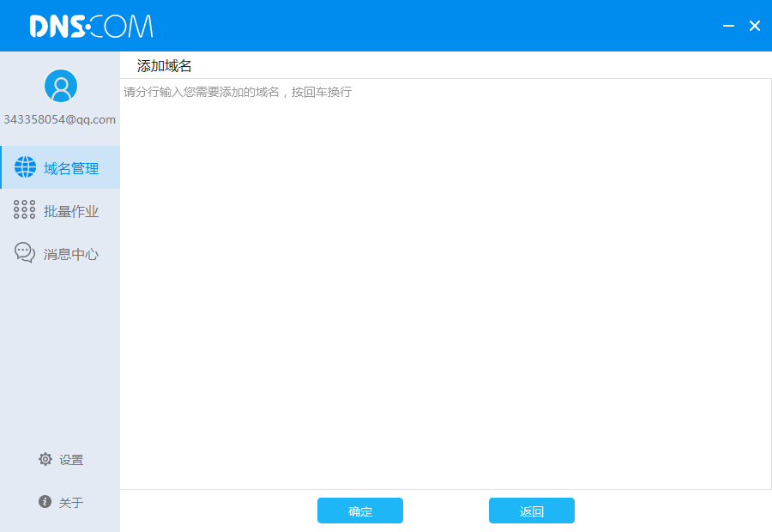Screen dimensions: 772x532
Task: Click the 确定 button
Action: [360, 511]
